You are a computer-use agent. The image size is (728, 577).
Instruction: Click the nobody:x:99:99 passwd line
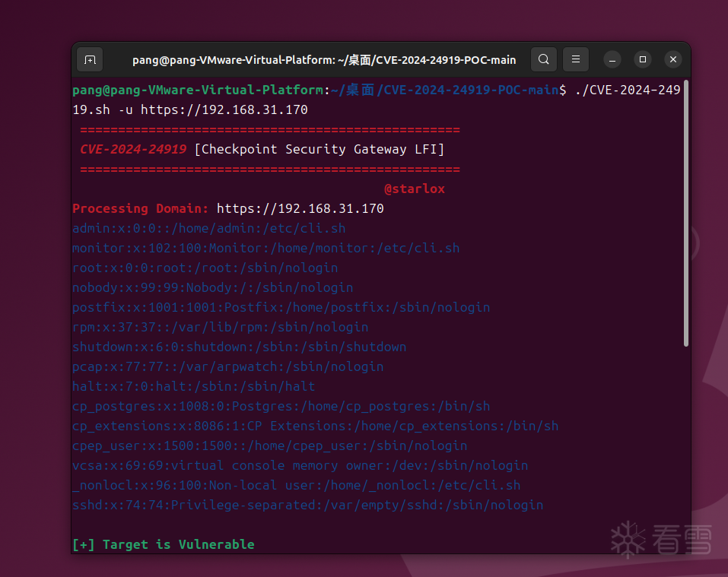click(x=213, y=287)
